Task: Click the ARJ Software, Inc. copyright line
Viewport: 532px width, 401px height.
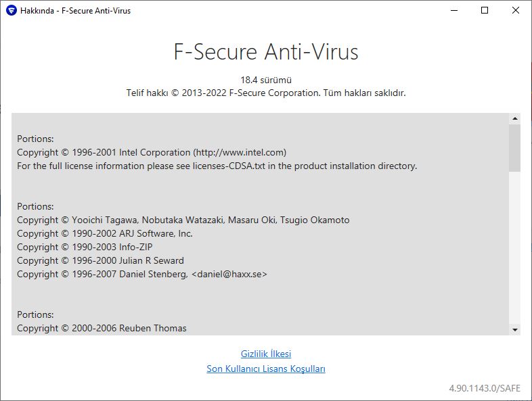Action: 105,233
